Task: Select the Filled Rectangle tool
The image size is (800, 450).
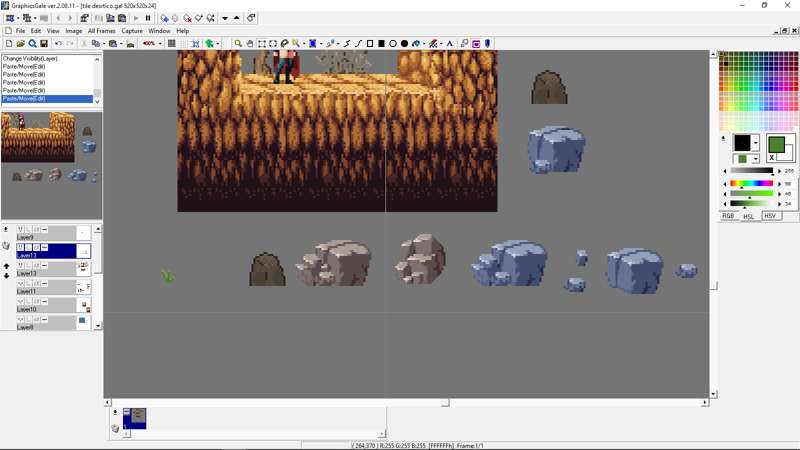Action: [x=381, y=44]
